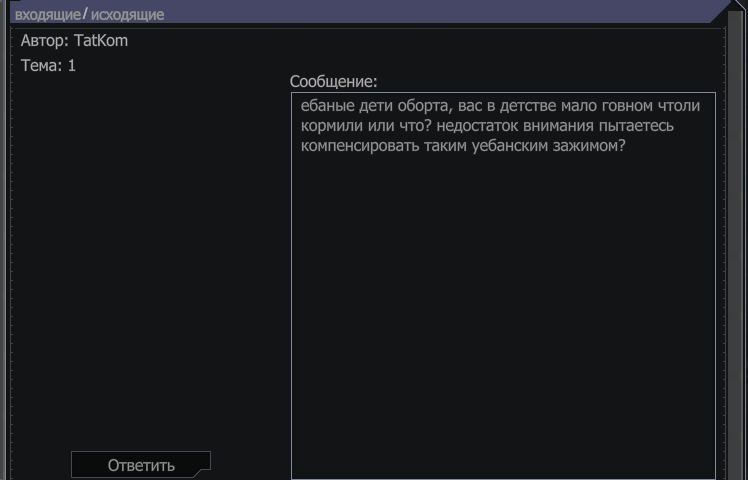
Task: Click the word кормили in the message
Action: (332, 126)
